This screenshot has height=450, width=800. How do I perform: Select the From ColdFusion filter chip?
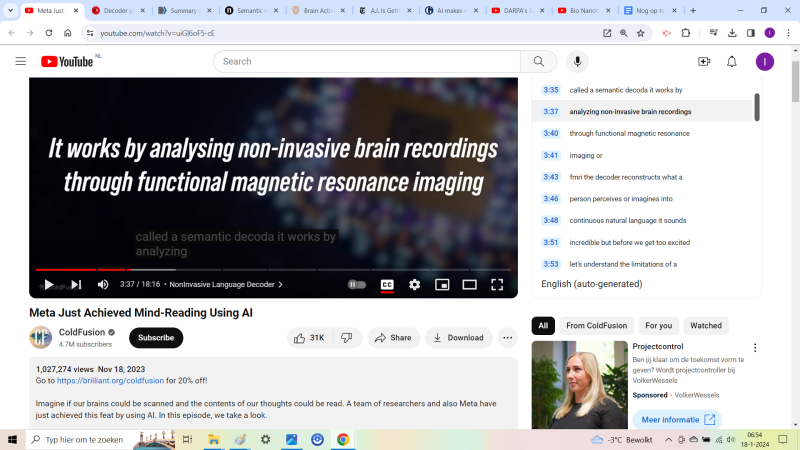pos(596,325)
